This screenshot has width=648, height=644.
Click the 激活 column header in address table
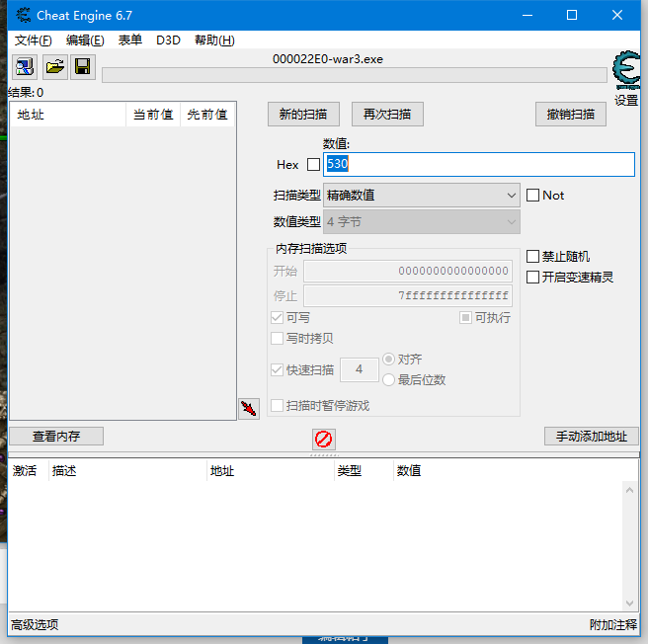[x=28, y=471]
